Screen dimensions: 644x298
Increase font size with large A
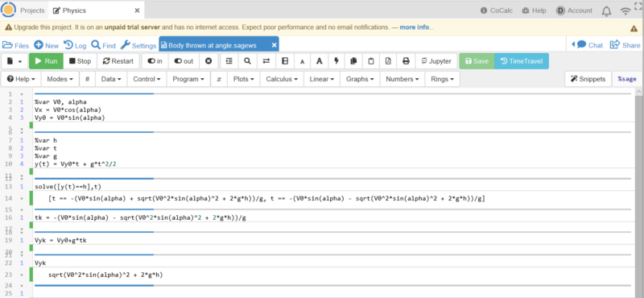point(319,61)
